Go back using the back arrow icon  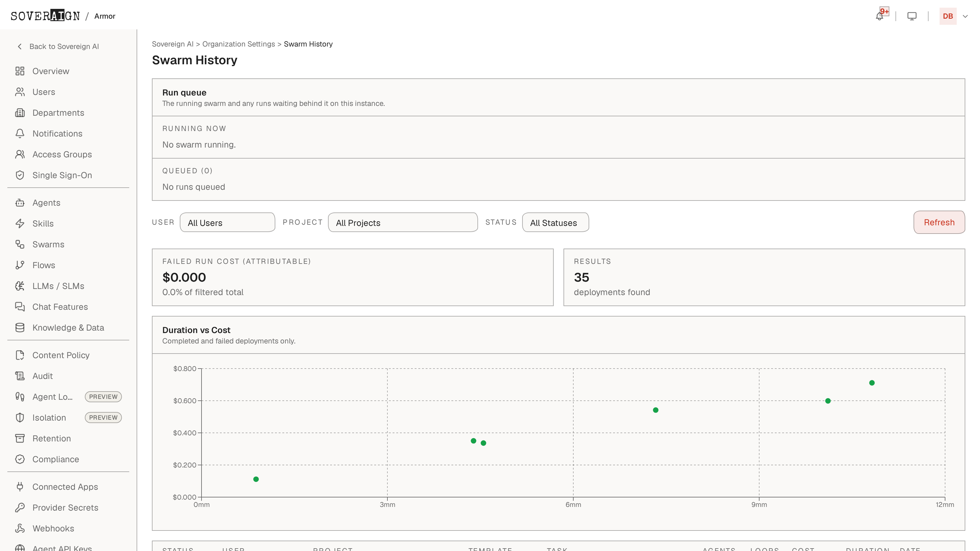click(20, 47)
